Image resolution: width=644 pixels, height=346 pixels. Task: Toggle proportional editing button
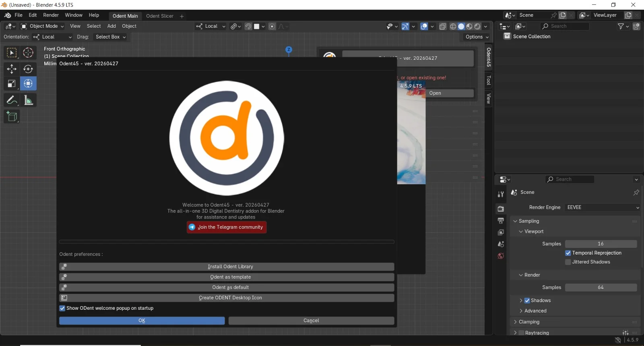pos(272,27)
